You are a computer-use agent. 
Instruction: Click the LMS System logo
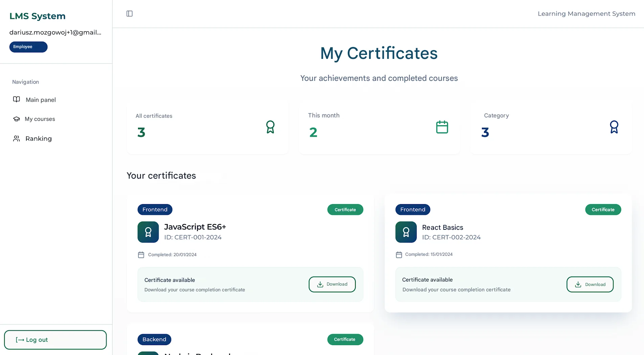(37, 16)
